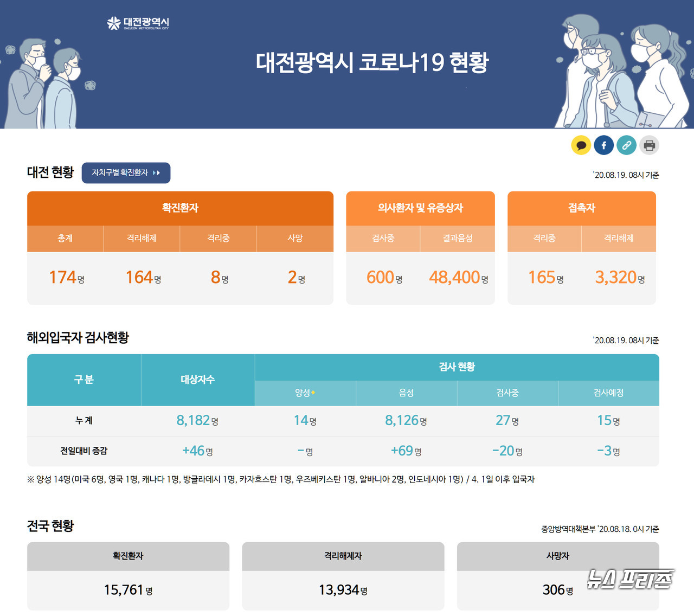
Task: Click the 대전광역시 코로나19 현황 banner title
Action: [x=372, y=62]
